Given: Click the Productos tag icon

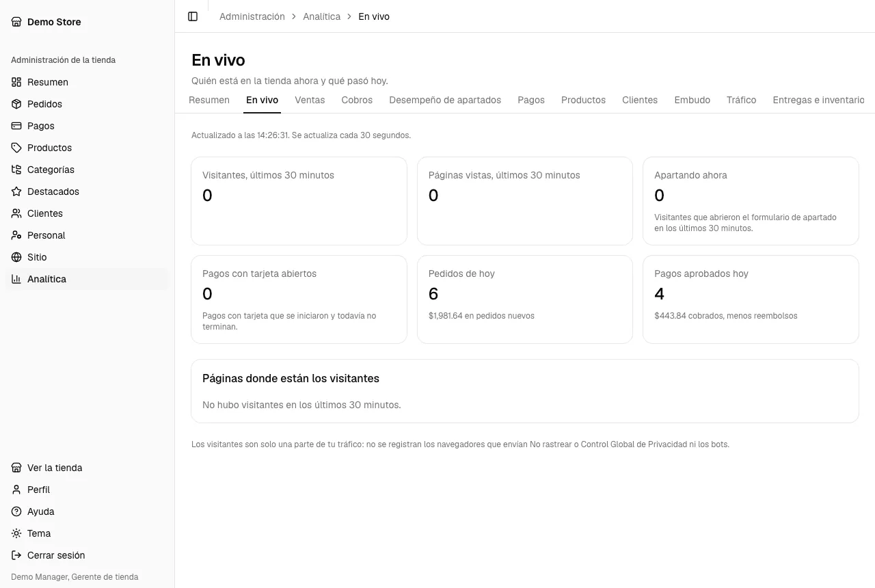Looking at the screenshot, I should click(x=16, y=148).
